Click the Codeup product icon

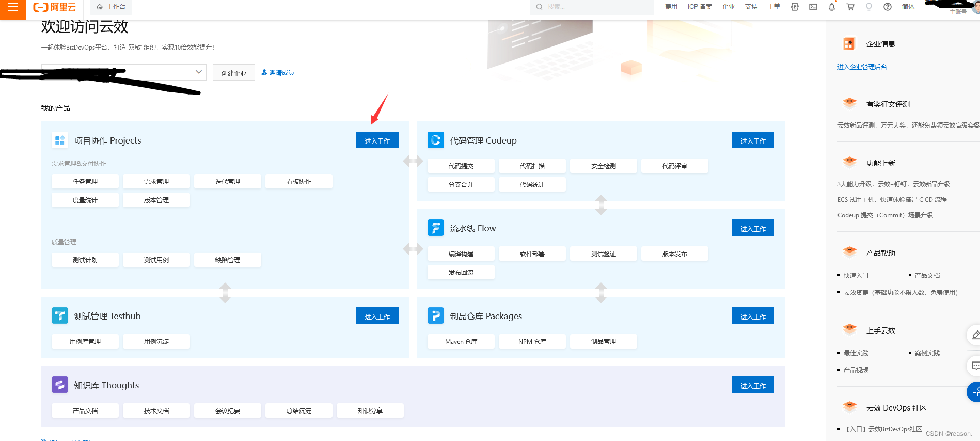coord(436,140)
